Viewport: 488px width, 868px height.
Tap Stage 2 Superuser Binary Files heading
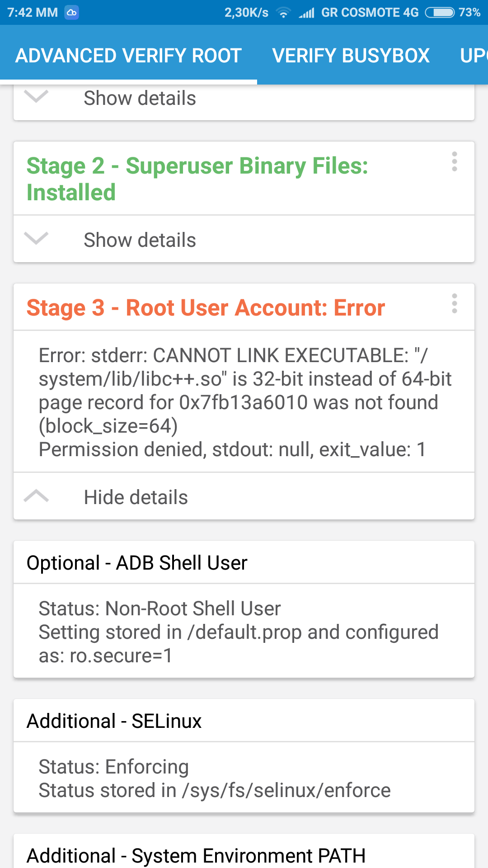(197, 179)
